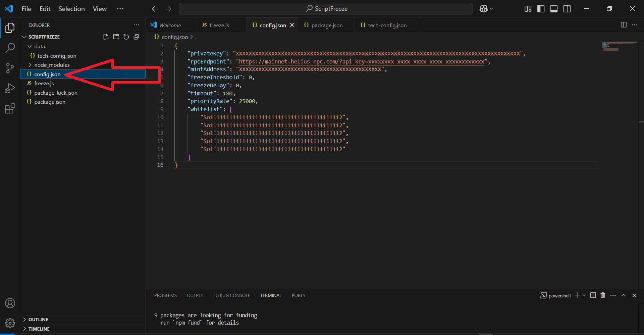
Task: Collapse the SCRIPTFREEZE root folder
Action: click(x=24, y=37)
